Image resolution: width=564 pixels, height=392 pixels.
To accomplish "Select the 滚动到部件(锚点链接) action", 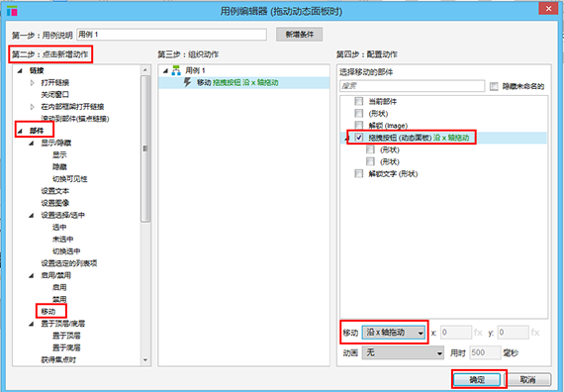I will coord(75,119).
